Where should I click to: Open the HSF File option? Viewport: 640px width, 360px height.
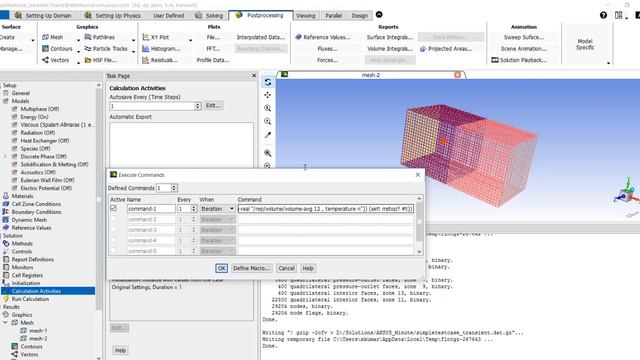101,60
